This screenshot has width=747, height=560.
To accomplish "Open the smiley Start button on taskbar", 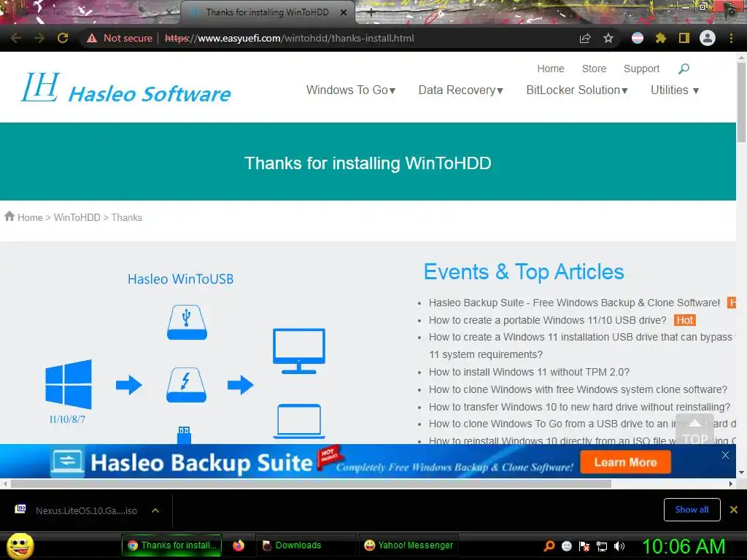I will pyautogui.click(x=20, y=546).
